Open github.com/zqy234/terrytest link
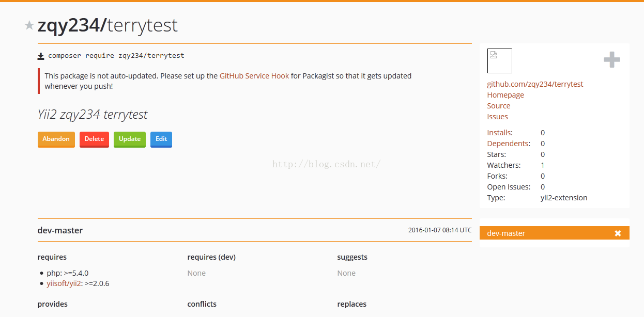The height and width of the screenshot is (317, 644). (x=535, y=84)
